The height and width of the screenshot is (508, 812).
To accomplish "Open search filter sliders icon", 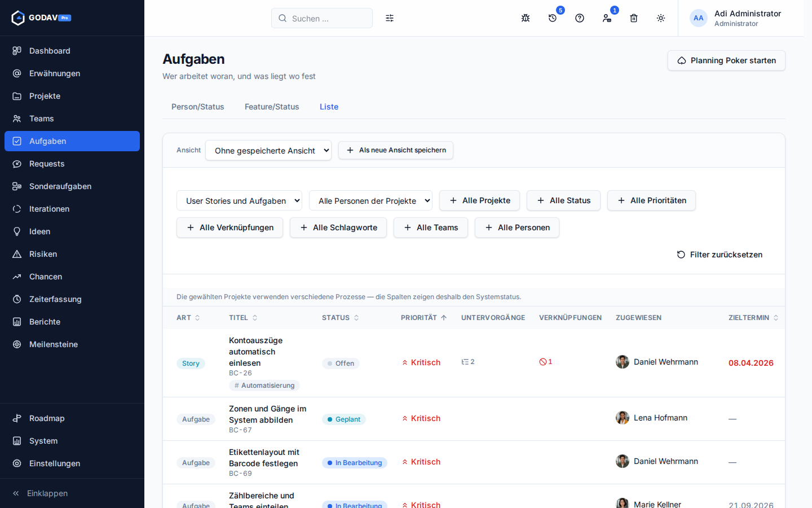I will [390, 18].
